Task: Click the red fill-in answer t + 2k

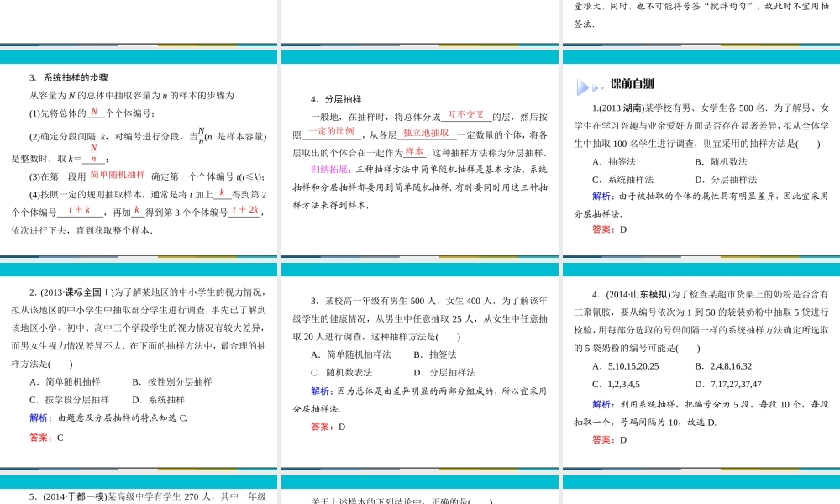Action: click(x=245, y=209)
